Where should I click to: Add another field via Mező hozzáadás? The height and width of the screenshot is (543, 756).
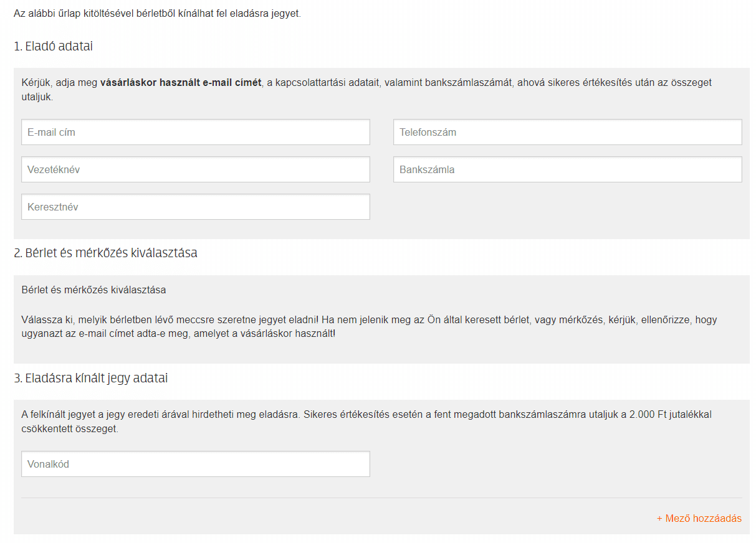tap(699, 518)
